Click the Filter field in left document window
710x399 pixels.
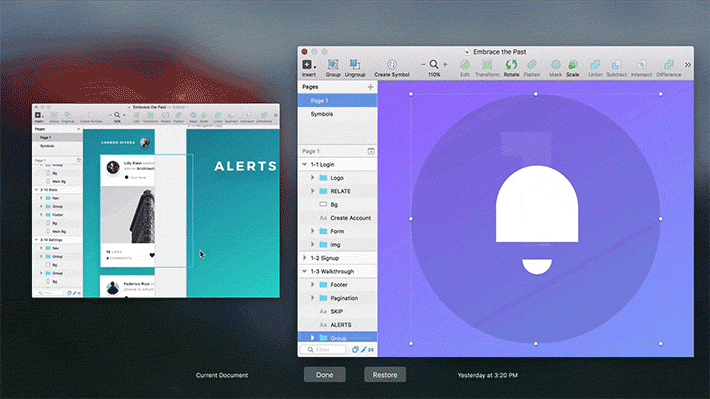pyautogui.click(x=51, y=293)
